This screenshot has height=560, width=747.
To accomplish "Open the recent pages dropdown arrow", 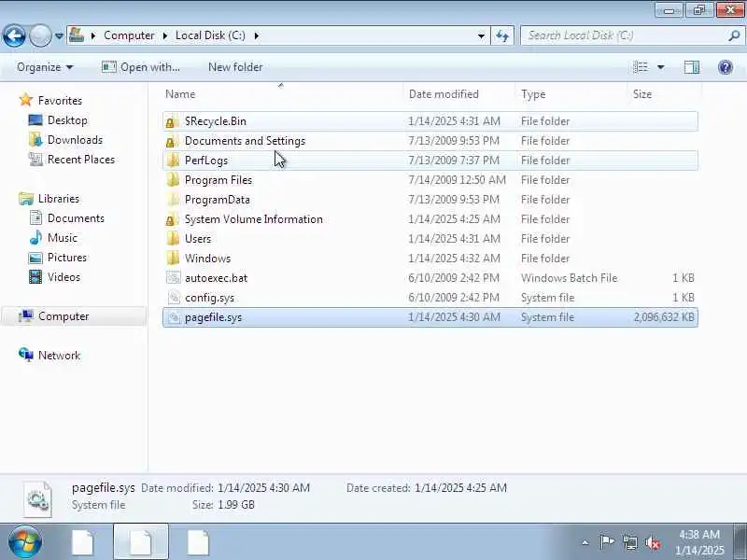I will [59, 35].
